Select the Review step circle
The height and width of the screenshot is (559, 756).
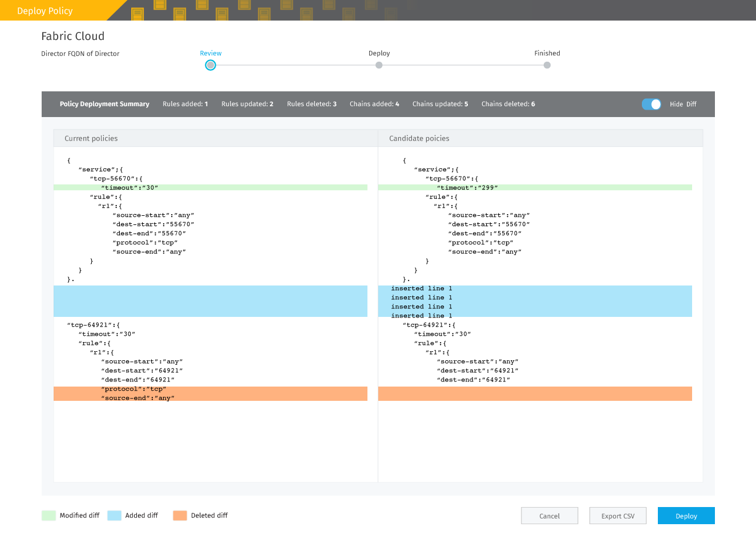[211, 65]
